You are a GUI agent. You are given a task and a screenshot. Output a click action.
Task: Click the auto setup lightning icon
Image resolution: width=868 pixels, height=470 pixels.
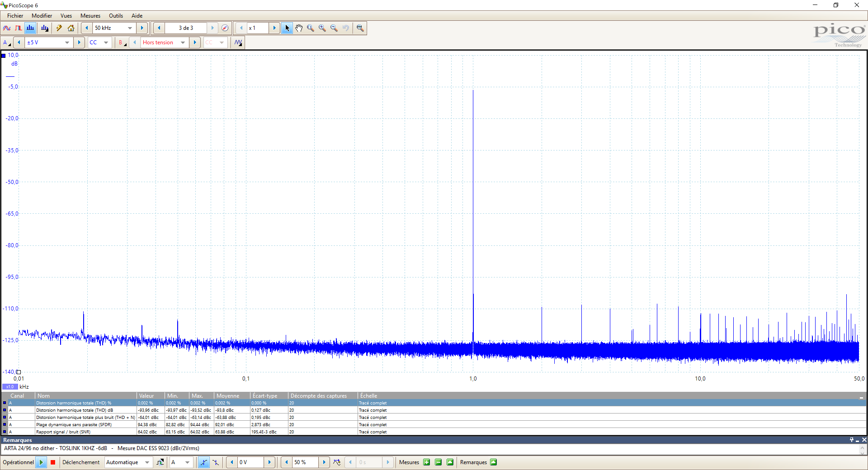coord(59,28)
